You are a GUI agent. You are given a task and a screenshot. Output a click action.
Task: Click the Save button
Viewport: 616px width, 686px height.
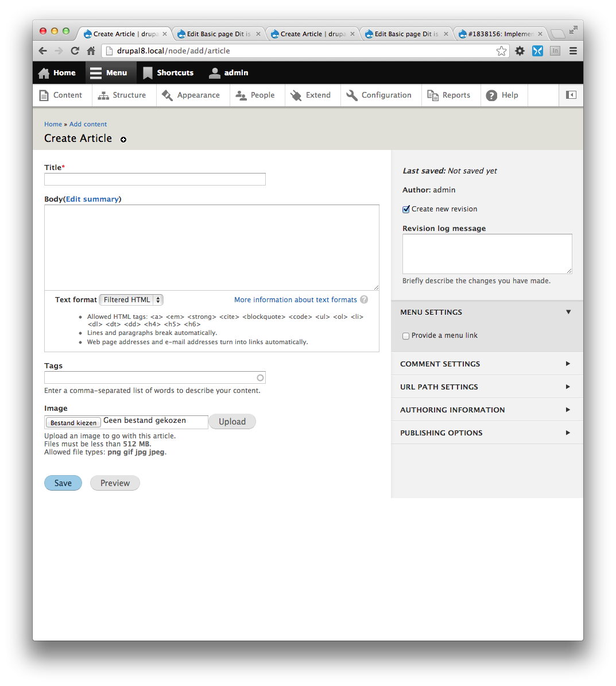tap(63, 483)
